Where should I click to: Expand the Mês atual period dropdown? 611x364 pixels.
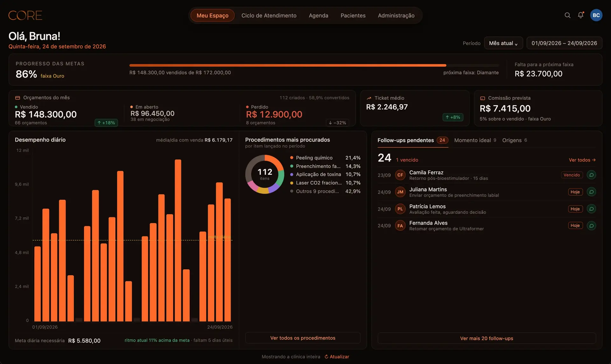click(x=503, y=43)
